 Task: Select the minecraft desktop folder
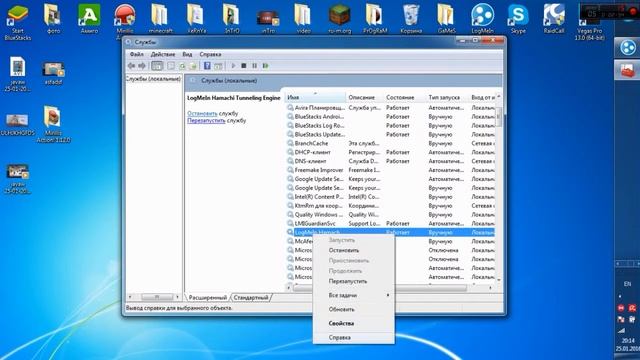[x=160, y=18]
